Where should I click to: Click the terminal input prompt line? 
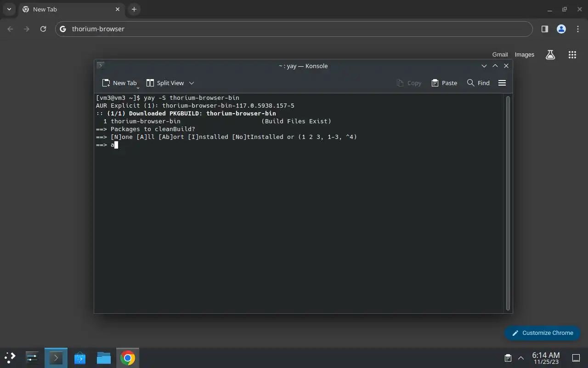tap(107, 145)
